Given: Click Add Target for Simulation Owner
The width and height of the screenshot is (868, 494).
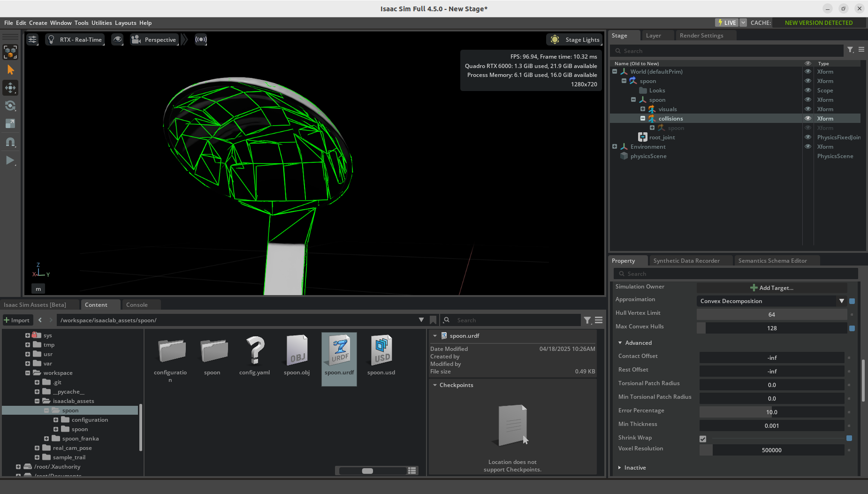Looking at the screenshot, I should tap(772, 288).
